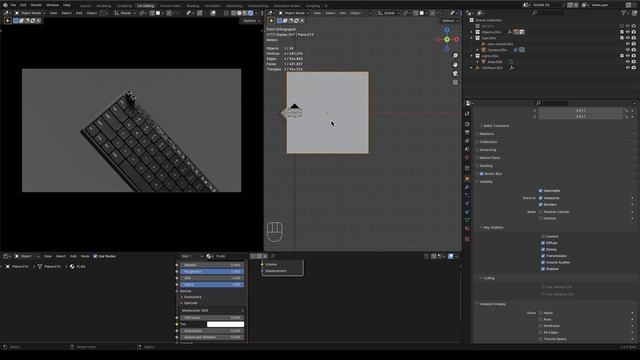Image resolution: width=640 pixels, height=360 pixels.
Task: Click the white Tint color swatch
Action: pyautogui.click(x=225, y=324)
